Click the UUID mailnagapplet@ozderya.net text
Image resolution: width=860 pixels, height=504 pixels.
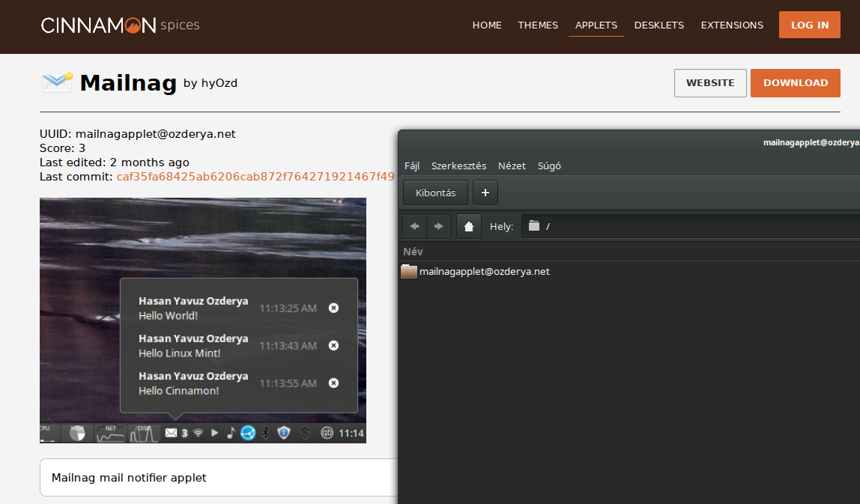coord(138,134)
